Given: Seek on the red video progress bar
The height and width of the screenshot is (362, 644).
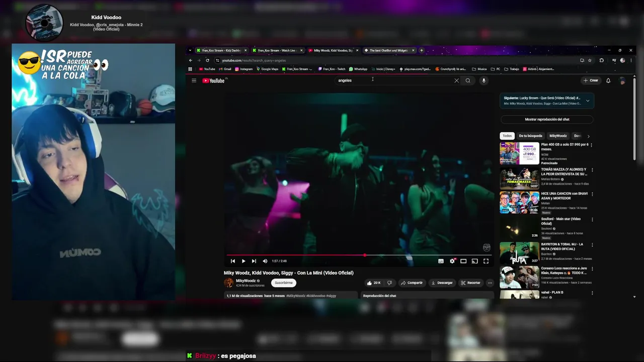Looking at the screenshot, I should click(x=359, y=255).
